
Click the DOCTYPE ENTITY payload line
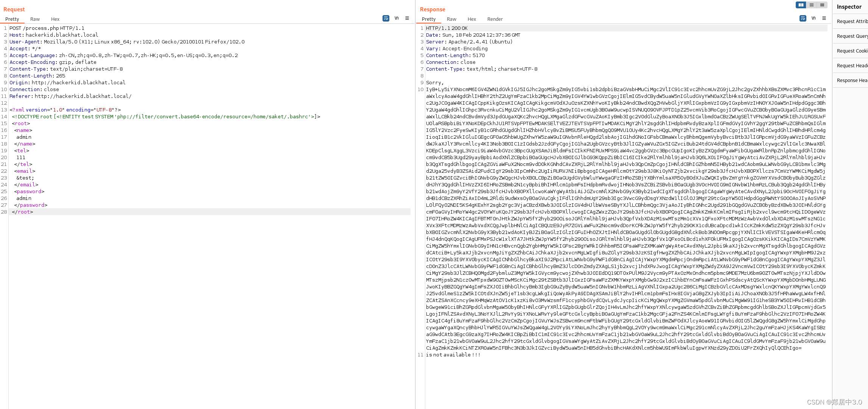[x=166, y=116]
